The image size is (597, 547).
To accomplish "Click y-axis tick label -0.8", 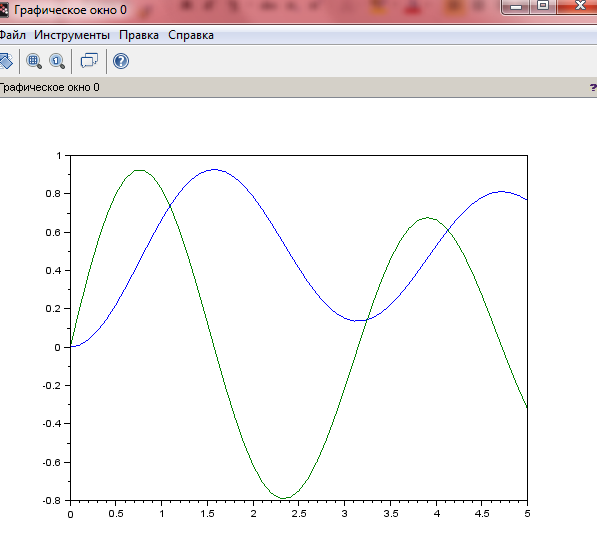I will point(52,501).
